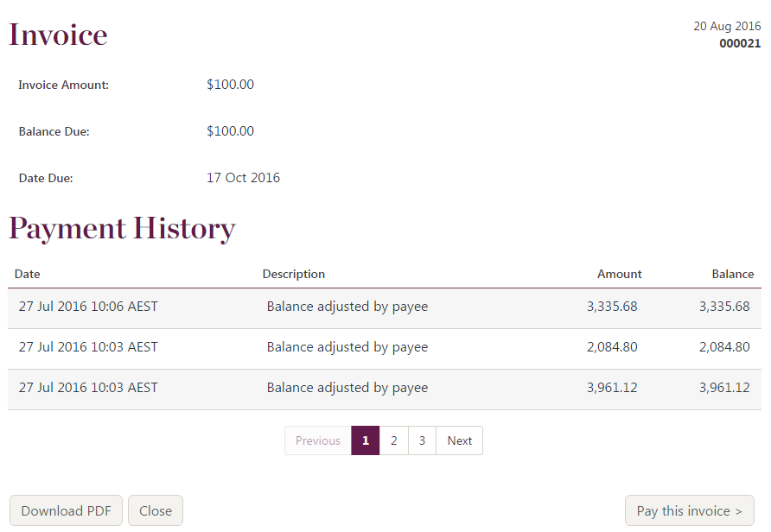Go to page 3 of payment history
Screen dimensions: 771x532
pyautogui.click(x=422, y=440)
